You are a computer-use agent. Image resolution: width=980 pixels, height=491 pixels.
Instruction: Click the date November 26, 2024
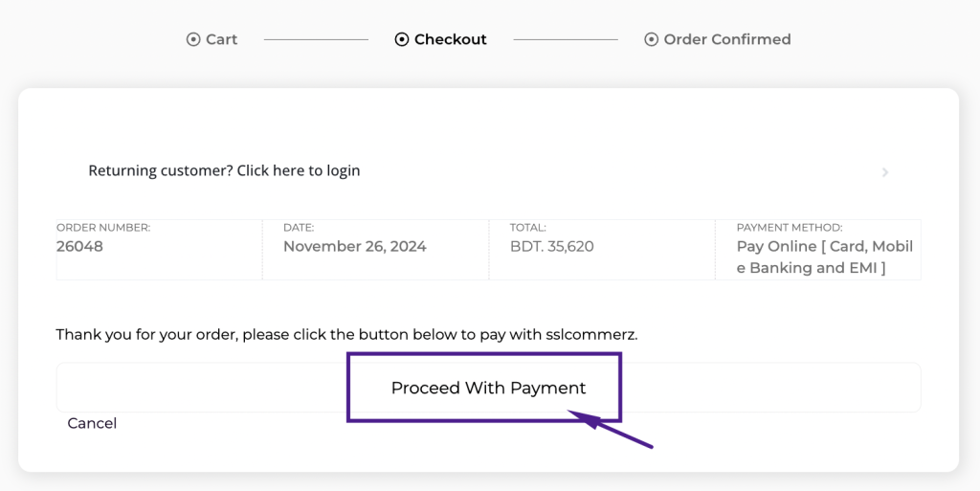[355, 246]
